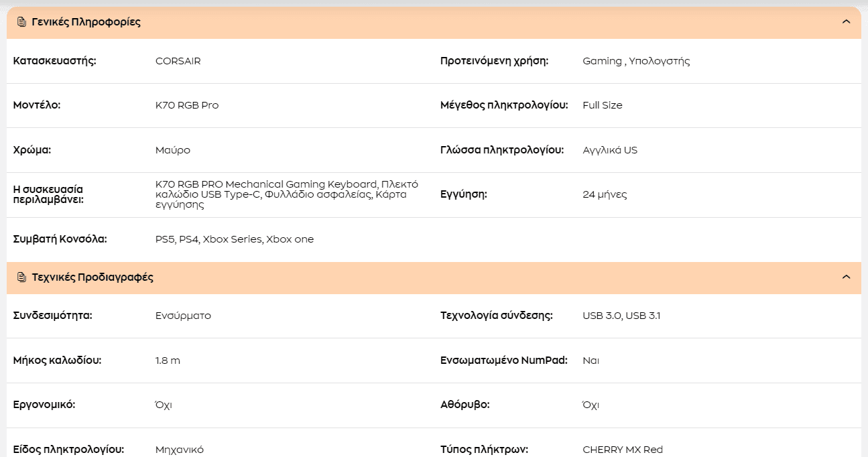
Task: Click the Ενσωματωμένο NumPad label
Action: pyautogui.click(x=504, y=361)
